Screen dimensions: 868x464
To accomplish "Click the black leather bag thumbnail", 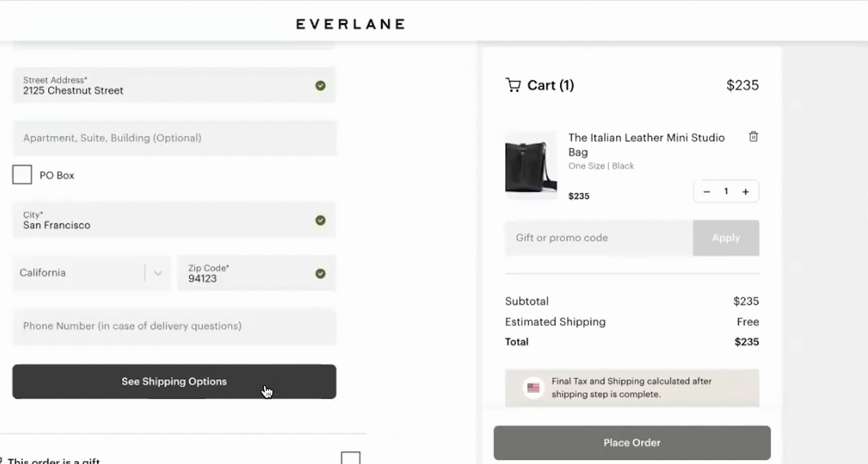I will pyautogui.click(x=531, y=166).
